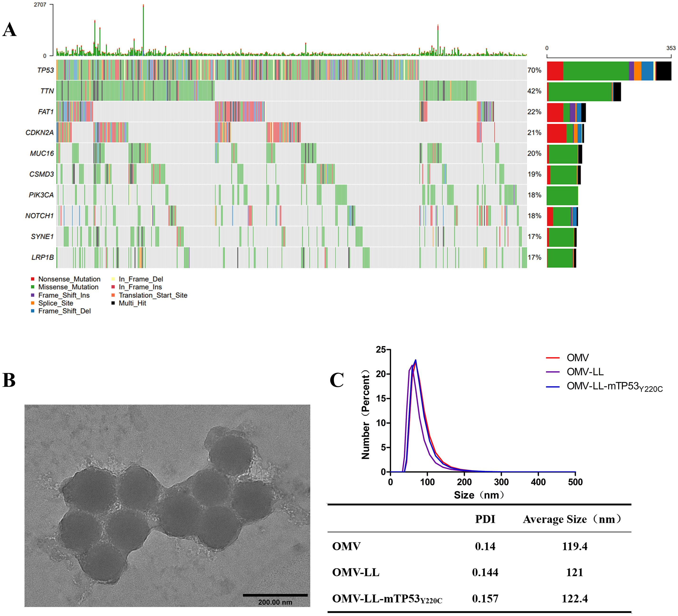Click the CDKN2A gene label
678x616 pixels.
pos(40,133)
